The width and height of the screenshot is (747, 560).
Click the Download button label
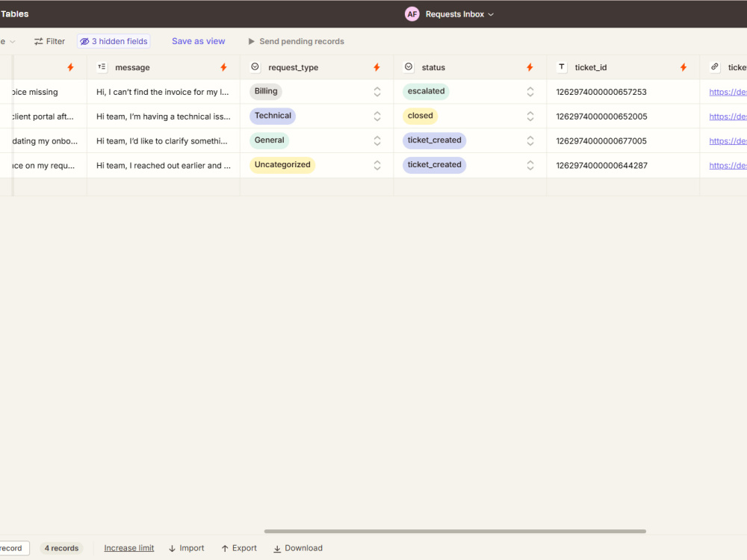[303, 548]
